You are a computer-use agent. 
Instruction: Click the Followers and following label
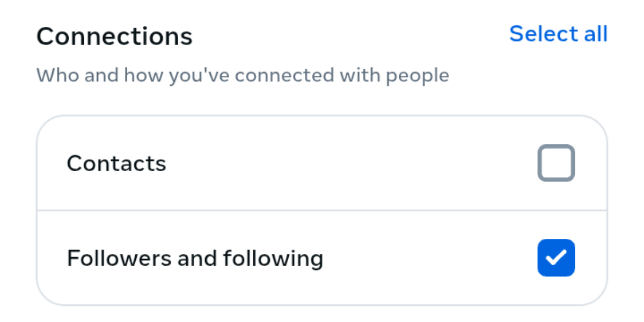[195, 258]
